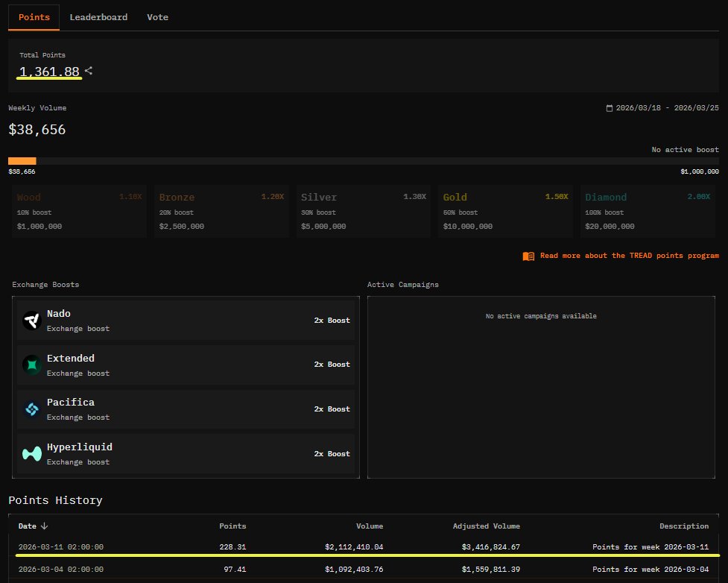Viewport: 728px width, 583px height.
Task: Select the Hyperliquid 2x Boost row
Action: (x=186, y=454)
